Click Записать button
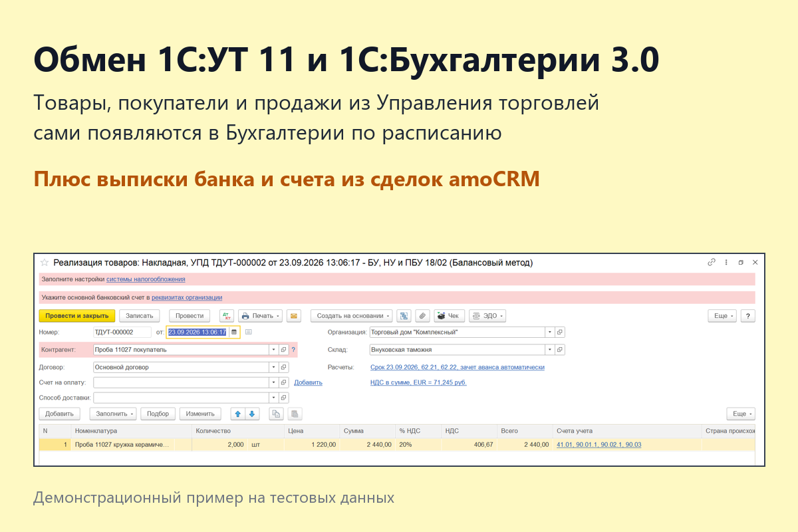This screenshot has width=798, height=532. point(140,316)
